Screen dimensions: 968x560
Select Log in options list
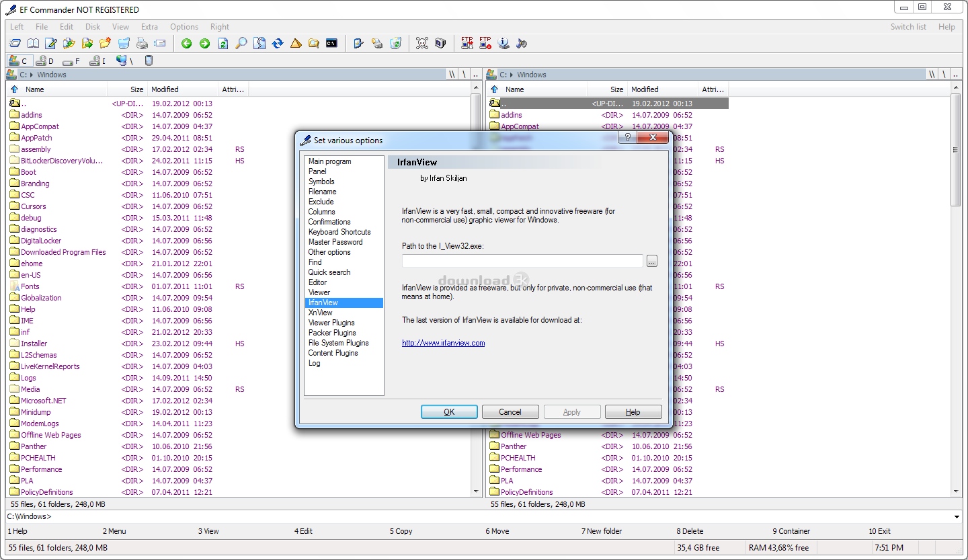point(315,363)
